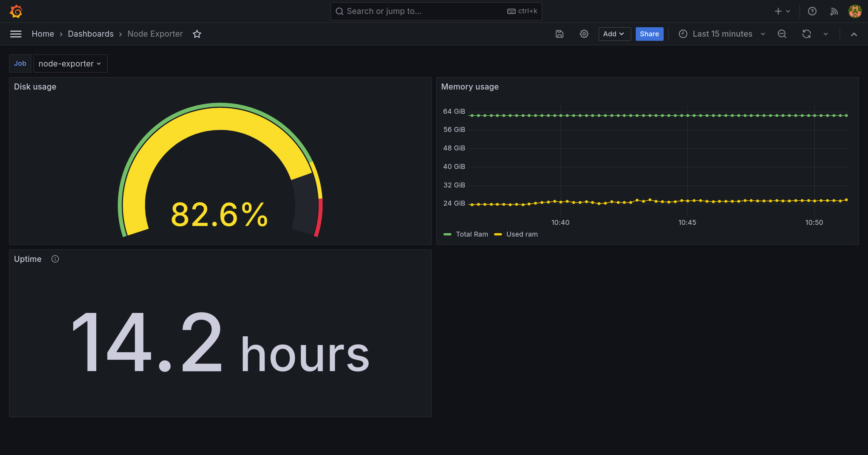This screenshot has width=868, height=455.
Task: Go to the Dashboards breadcrumb
Action: pos(91,34)
